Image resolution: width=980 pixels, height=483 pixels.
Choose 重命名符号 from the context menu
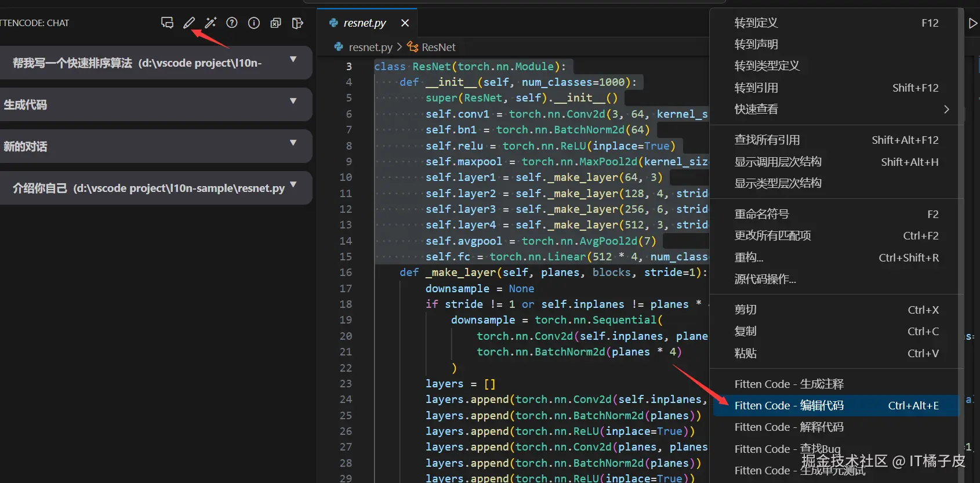(836, 214)
